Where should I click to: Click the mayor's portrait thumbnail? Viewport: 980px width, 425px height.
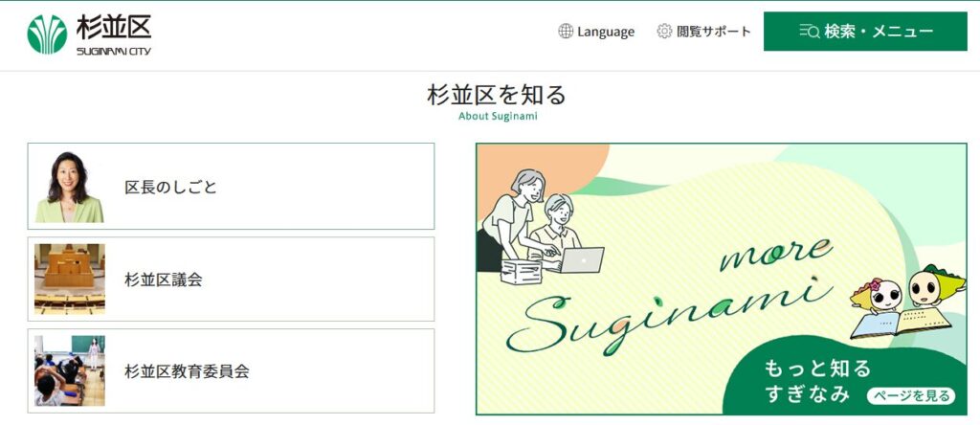[69, 187]
